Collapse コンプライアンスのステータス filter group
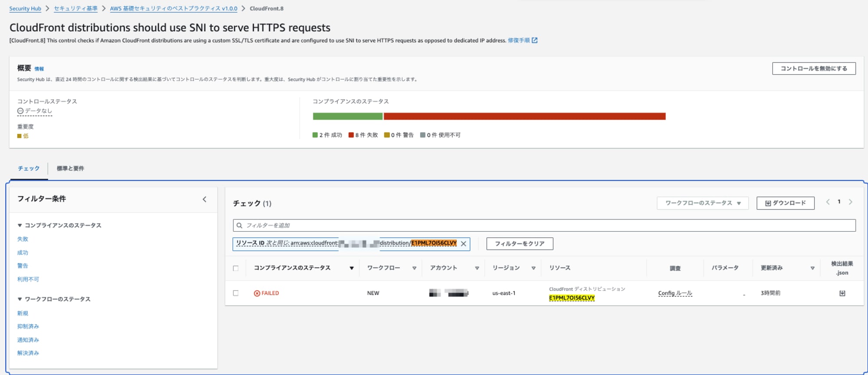 [x=20, y=226]
